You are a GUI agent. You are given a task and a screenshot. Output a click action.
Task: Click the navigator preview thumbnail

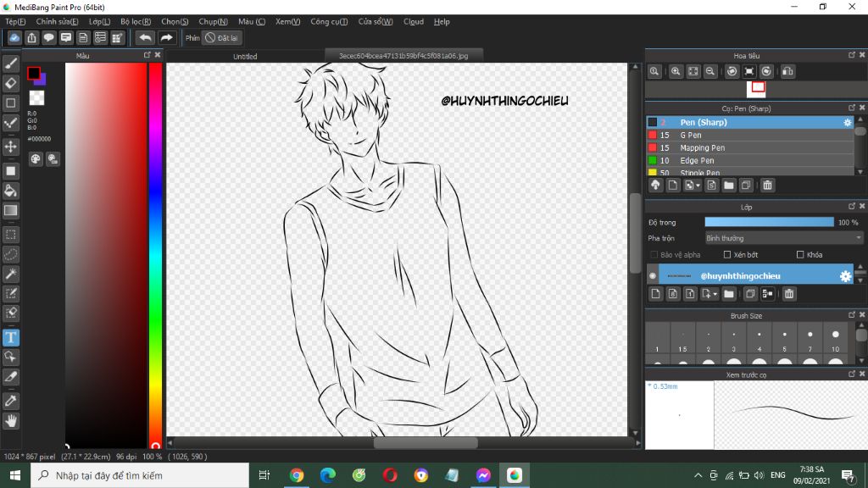point(756,89)
